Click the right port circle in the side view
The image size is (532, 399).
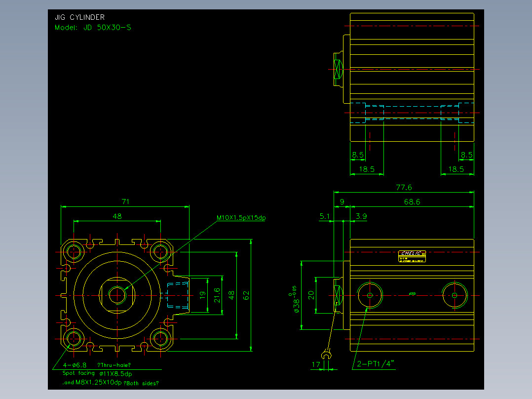455,295
